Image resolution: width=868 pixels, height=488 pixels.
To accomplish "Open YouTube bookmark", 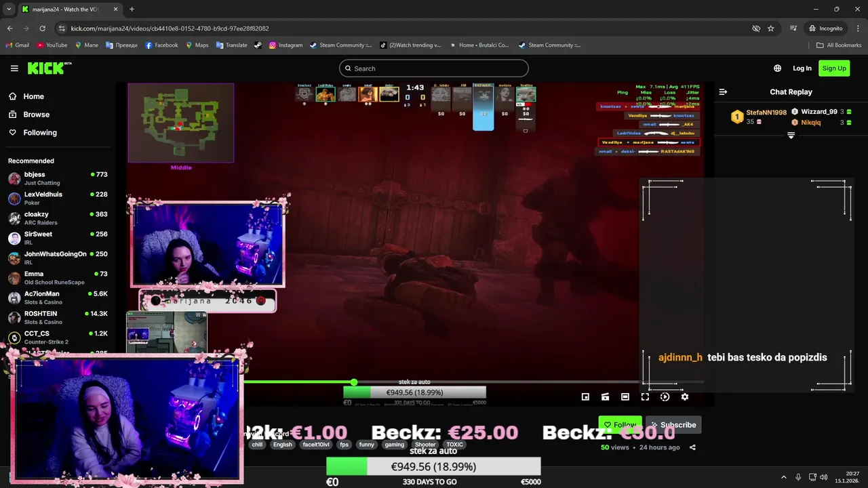I will 52,45.
